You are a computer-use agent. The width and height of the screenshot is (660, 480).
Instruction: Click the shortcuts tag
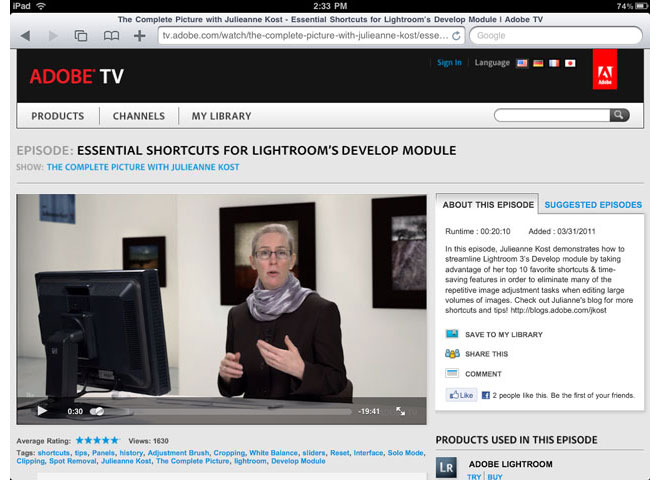(53, 453)
